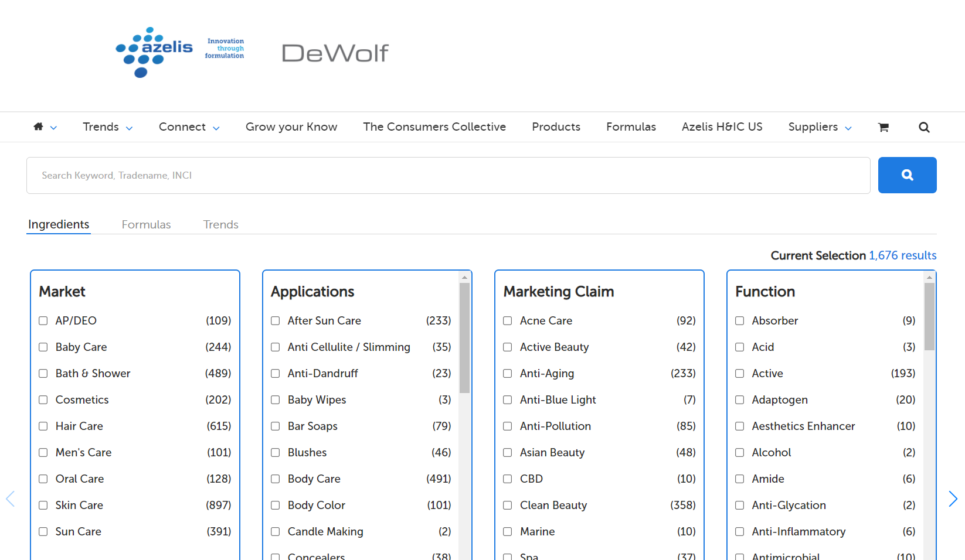Check the Hair Care market checkbox
This screenshot has width=965, height=560.
(43, 426)
